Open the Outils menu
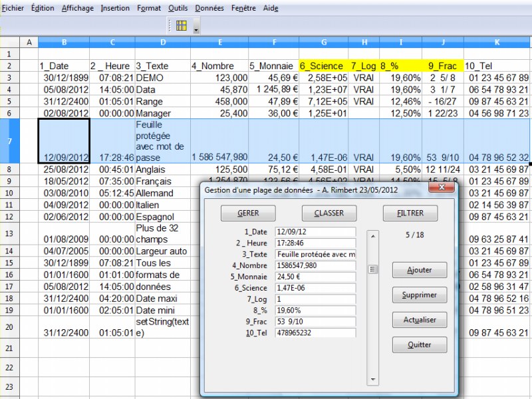Image resolution: width=532 pixels, height=399 pixels. pyautogui.click(x=178, y=9)
